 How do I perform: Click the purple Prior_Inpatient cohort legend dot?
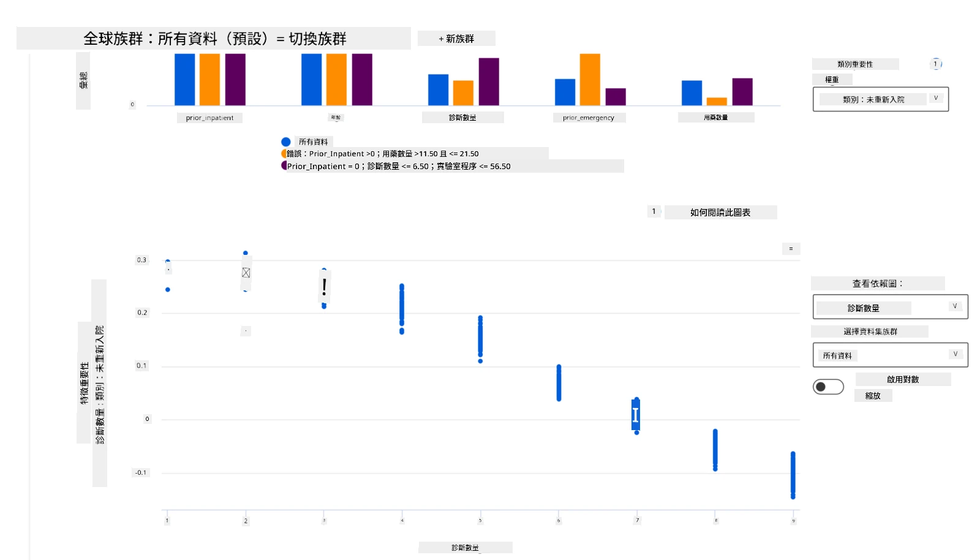click(x=284, y=165)
